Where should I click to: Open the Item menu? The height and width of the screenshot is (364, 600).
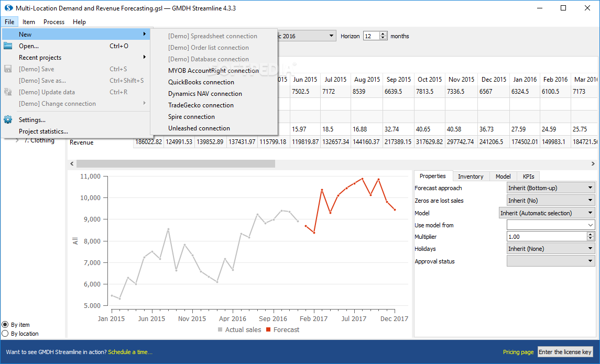tap(29, 22)
